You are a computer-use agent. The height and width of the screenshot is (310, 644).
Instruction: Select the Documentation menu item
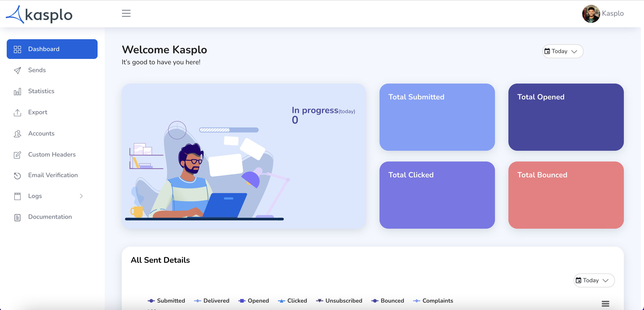(x=50, y=217)
